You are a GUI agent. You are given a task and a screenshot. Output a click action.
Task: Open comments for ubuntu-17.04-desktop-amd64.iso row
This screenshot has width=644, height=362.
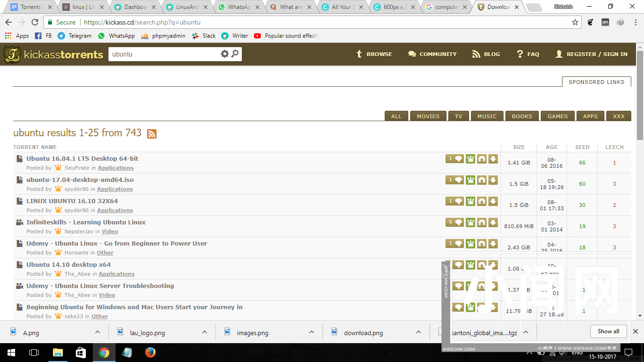coord(454,180)
